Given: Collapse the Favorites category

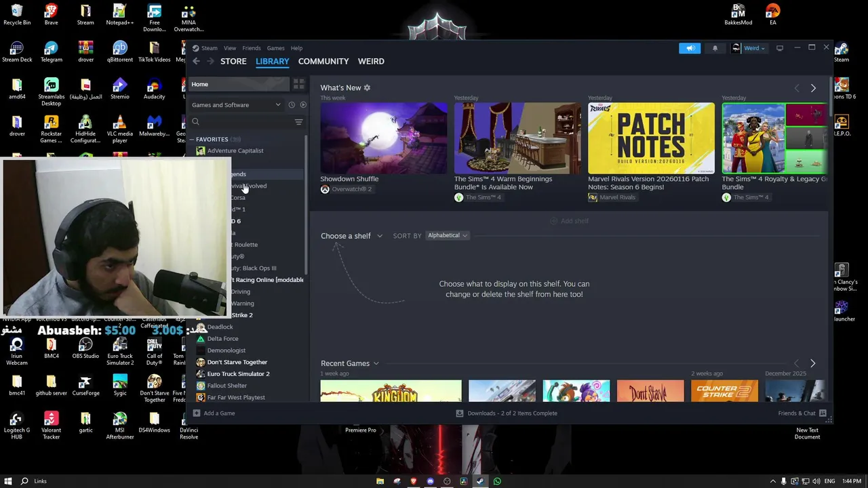Looking at the screenshot, I should click(192, 139).
